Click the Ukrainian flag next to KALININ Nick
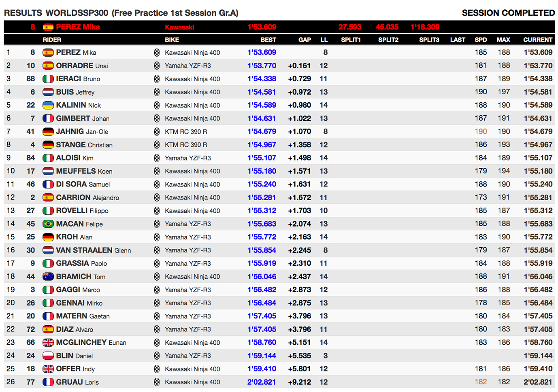Image resolution: width=558 pixels, height=392 pixels. point(48,105)
